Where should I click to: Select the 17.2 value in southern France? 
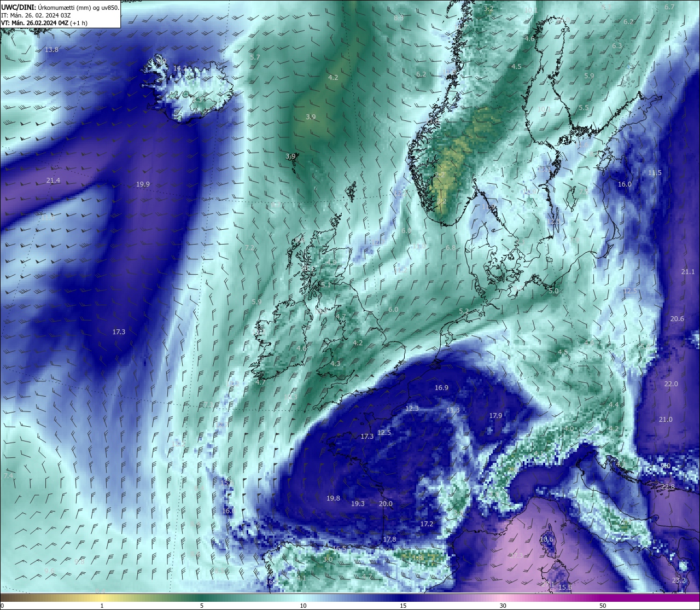click(x=427, y=524)
